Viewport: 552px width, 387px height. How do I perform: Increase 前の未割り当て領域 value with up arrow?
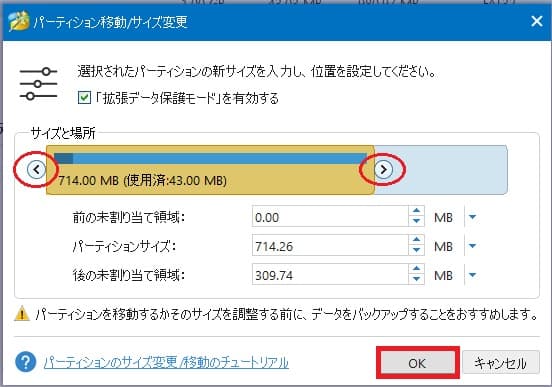[x=416, y=211]
